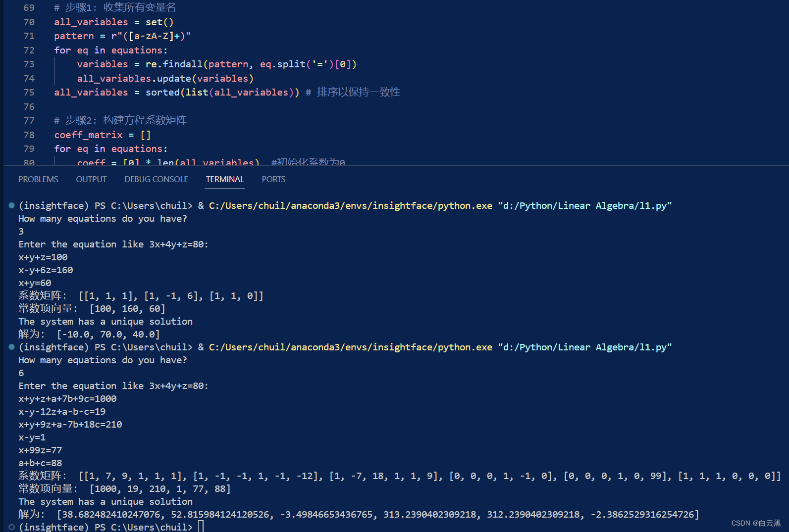Click the equation 'x-y=1'
This screenshot has width=789, height=532.
point(32,437)
